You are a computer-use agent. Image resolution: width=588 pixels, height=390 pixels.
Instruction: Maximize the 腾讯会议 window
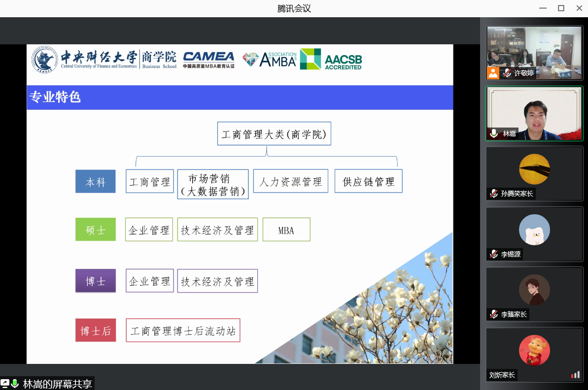tap(561, 8)
